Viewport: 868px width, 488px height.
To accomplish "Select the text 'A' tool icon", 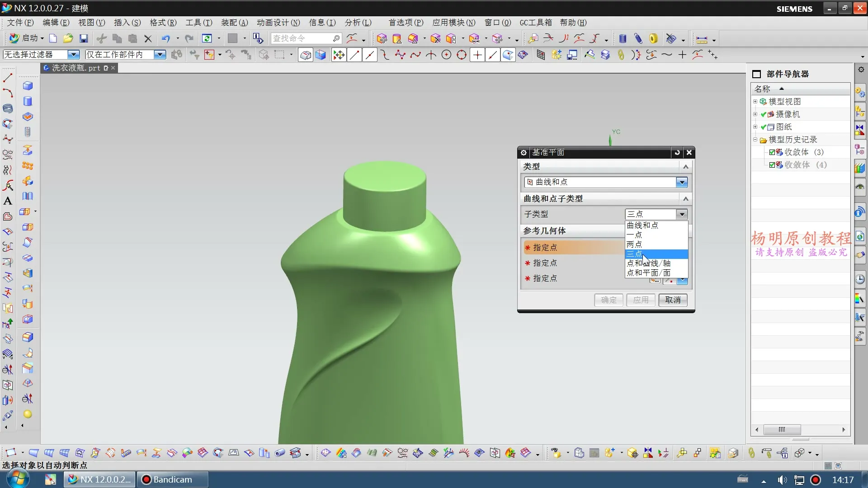I will 8,201.
